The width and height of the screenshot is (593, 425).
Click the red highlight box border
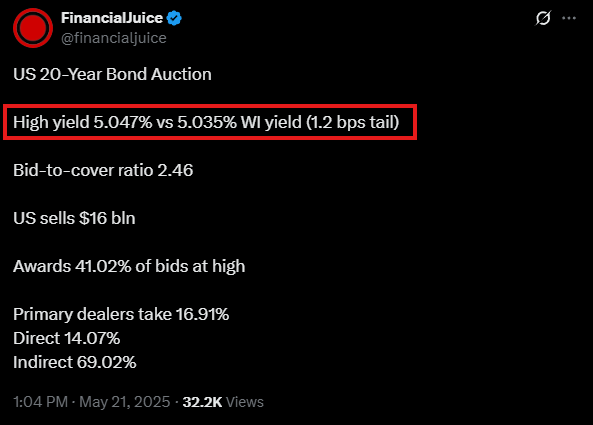[210, 106]
